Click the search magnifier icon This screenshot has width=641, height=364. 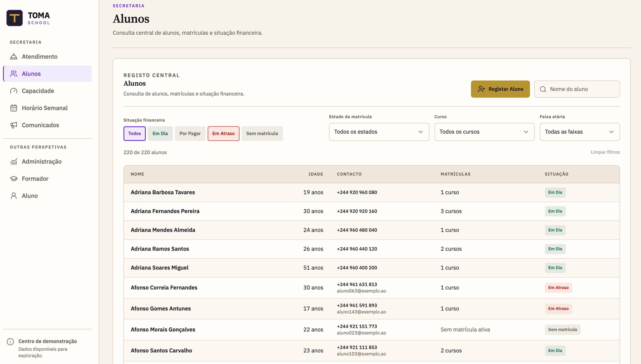pos(543,89)
